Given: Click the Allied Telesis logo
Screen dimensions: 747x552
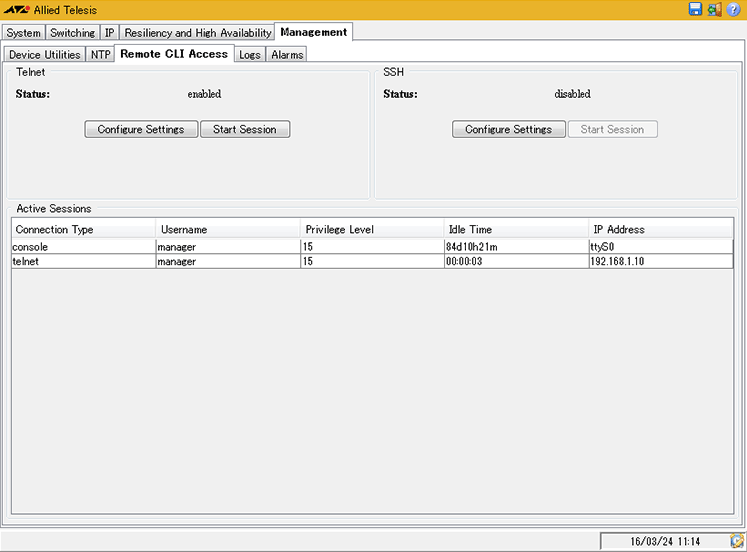Looking at the screenshot, I should pyautogui.click(x=17, y=10).
